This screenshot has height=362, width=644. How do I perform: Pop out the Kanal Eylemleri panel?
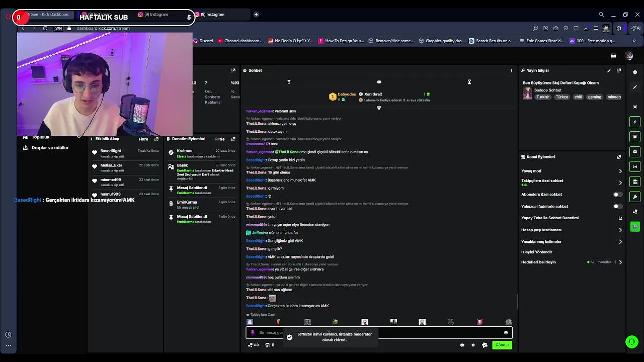coord(619,157)
